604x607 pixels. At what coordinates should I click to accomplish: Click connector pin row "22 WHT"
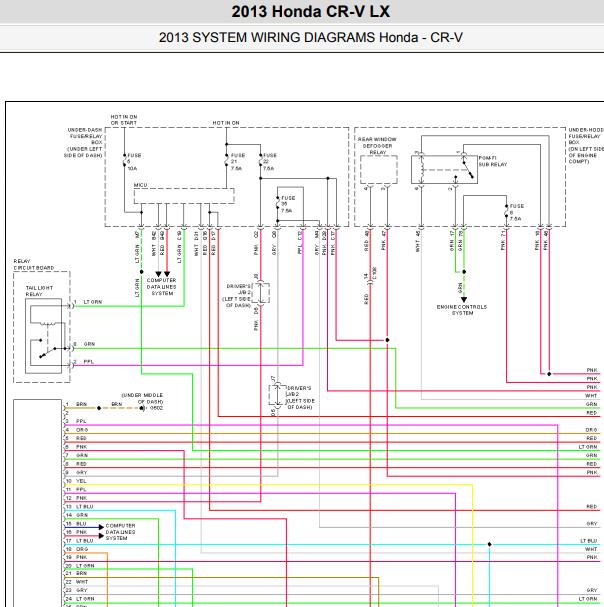pos(77,581)
